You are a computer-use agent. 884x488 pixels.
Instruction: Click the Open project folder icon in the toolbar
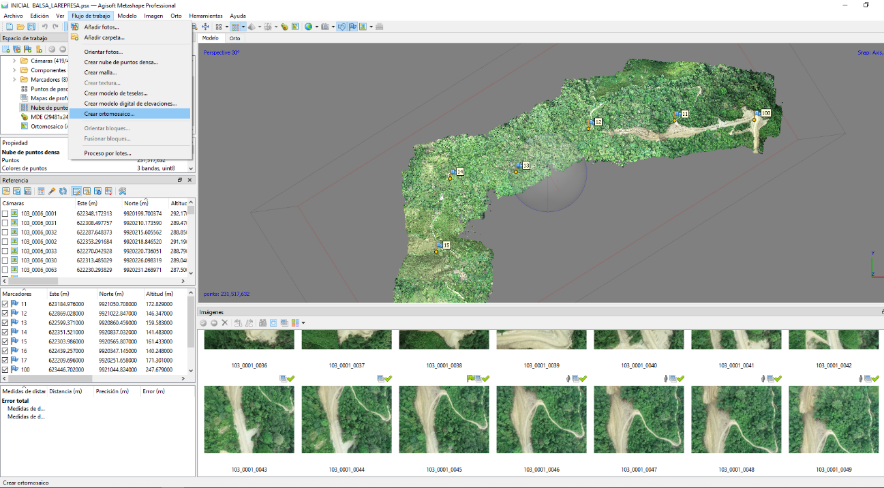coord(19,27)
